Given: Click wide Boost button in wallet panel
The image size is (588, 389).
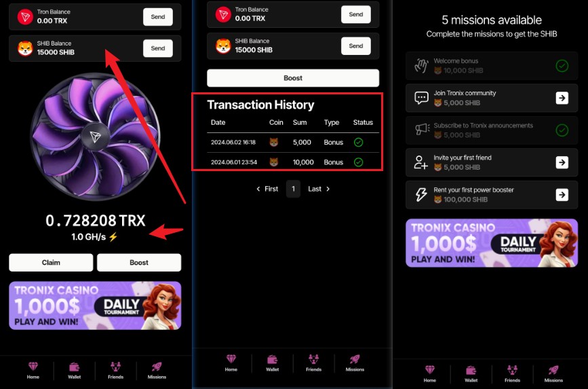Looking at the screenshot, I should click(293, 78).
